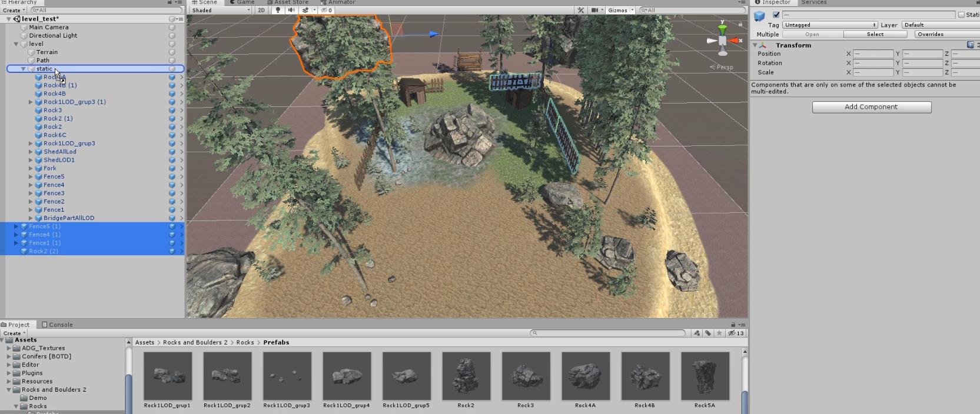Click favorites star icon in Project panel
Viewport: 980px width, 414px height.
(719, 333)
